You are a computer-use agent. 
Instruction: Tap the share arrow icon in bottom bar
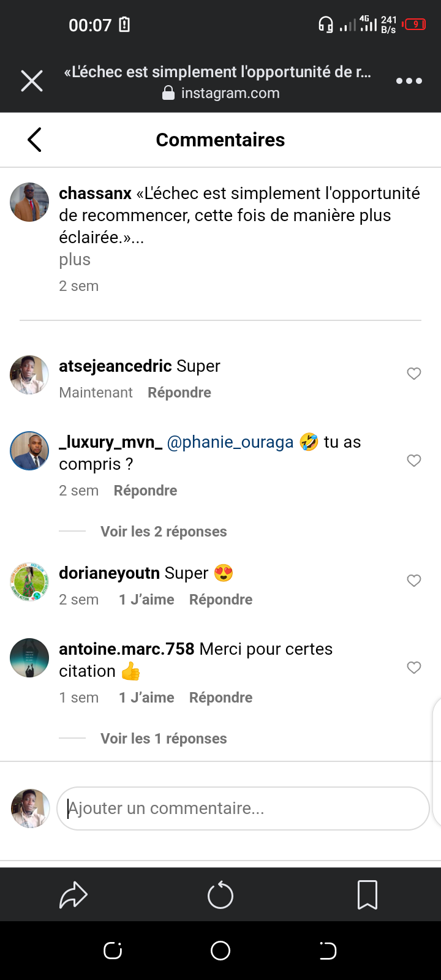coord(73,895)
